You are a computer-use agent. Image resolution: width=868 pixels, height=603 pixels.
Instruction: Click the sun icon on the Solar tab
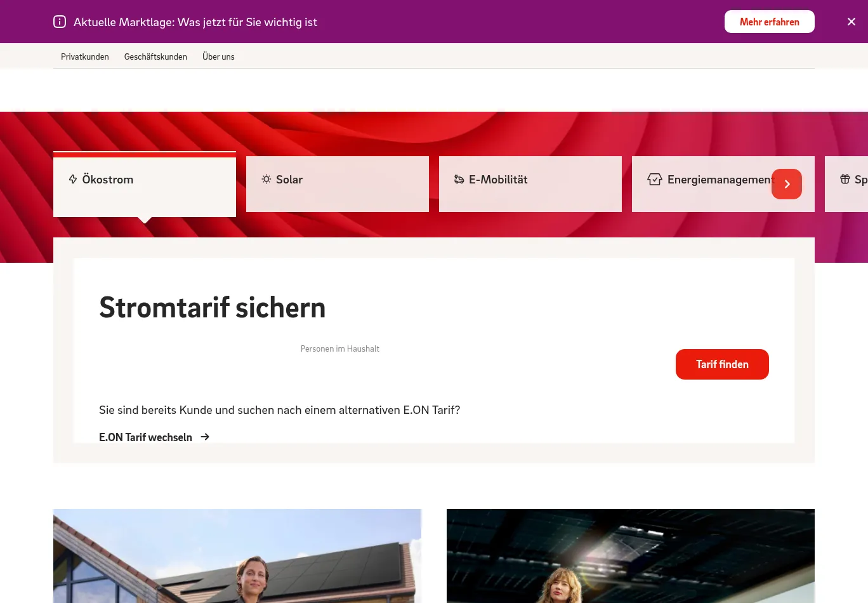point(266,180)
